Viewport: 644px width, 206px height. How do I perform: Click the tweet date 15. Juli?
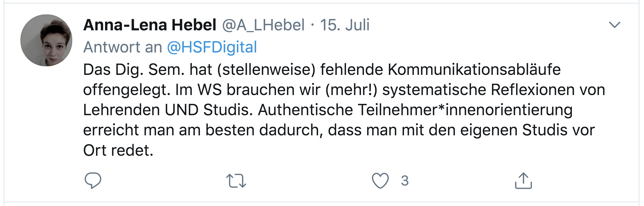[345, 25]
